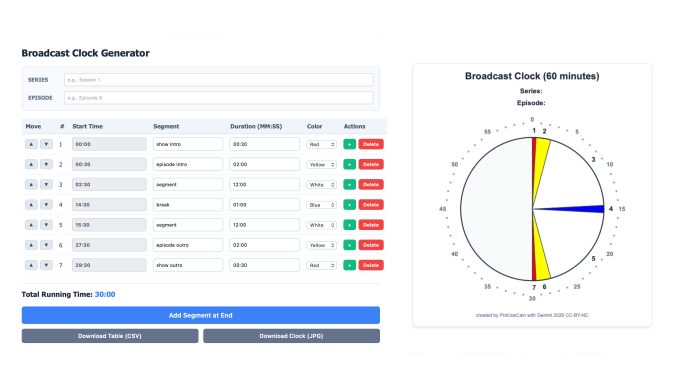Insert a segment after the break row
Image resolution: width=678 pixels, height=381 pixels.
click(x=349, y=205)
